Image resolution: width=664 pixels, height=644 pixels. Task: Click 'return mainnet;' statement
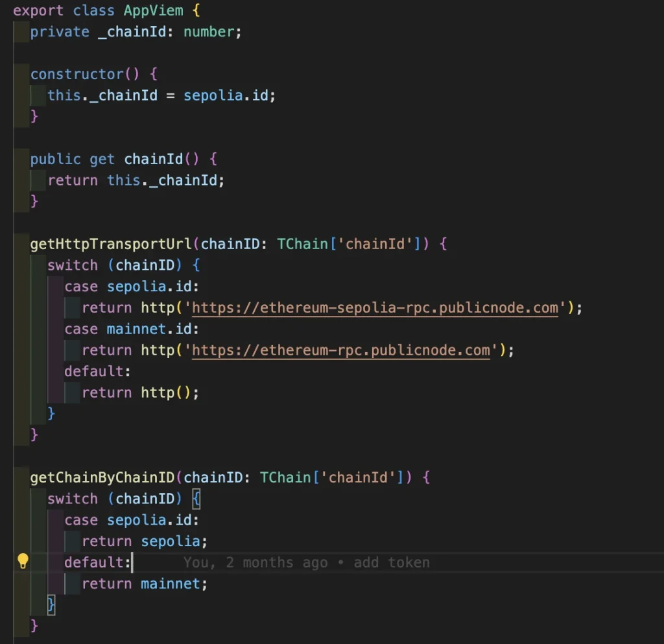click(144, 584)
